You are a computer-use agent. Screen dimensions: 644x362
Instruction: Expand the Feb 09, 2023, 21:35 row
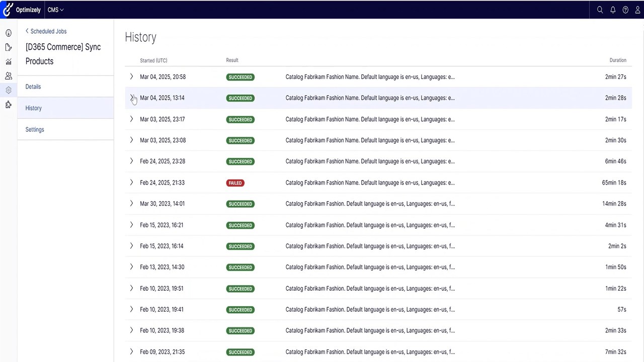(131, 351)
